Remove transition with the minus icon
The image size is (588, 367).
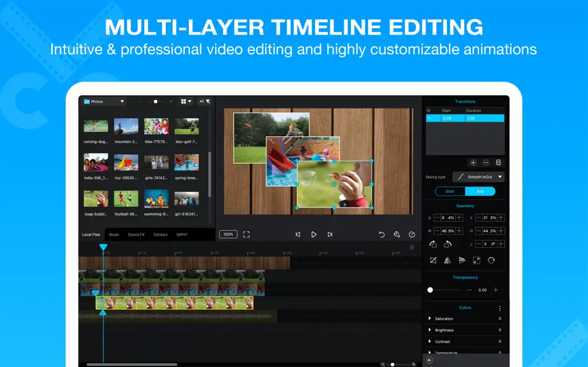(x=486, y=162)
